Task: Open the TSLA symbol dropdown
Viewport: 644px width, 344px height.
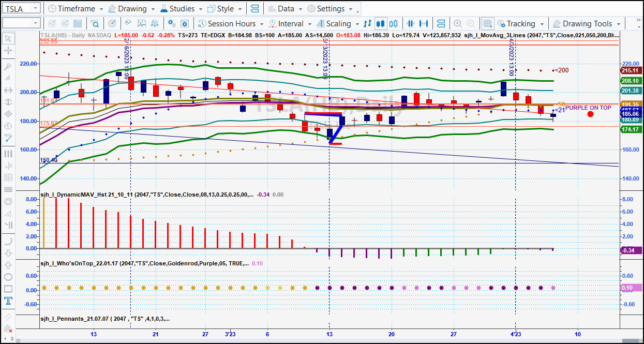Action: 35,9
